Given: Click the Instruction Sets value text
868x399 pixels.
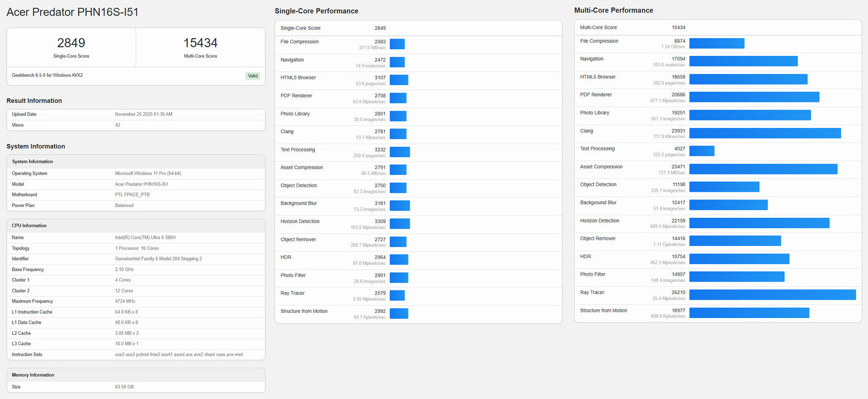Looking at the screenshot, I should pyautogui.click(x=179, y=355).
